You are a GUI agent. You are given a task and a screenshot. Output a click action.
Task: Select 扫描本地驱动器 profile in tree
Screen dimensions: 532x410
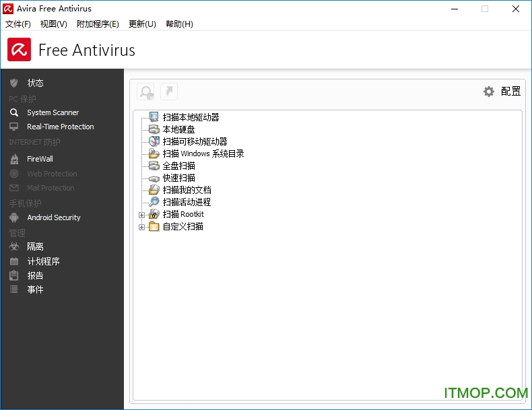(x=191, y=117)
